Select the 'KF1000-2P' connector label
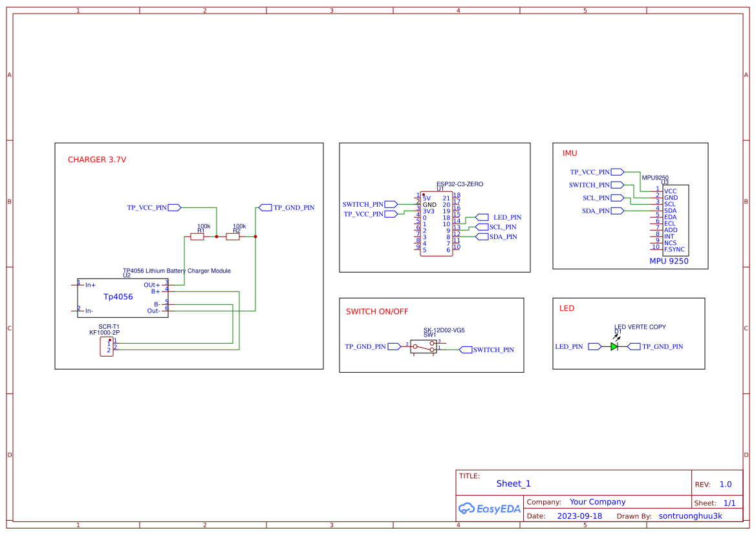756x535 pixels. click(104, 333)
